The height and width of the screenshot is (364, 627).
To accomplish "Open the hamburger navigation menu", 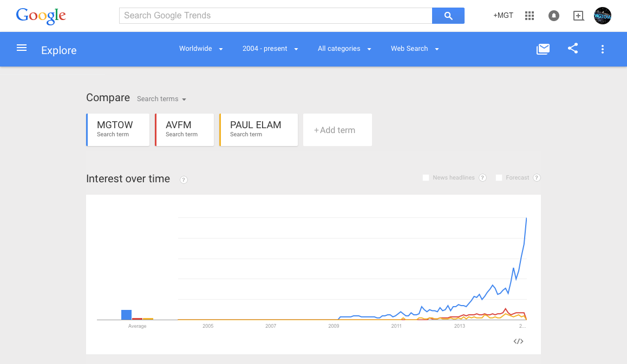I will pyautogui.click(x=22, y=48).
